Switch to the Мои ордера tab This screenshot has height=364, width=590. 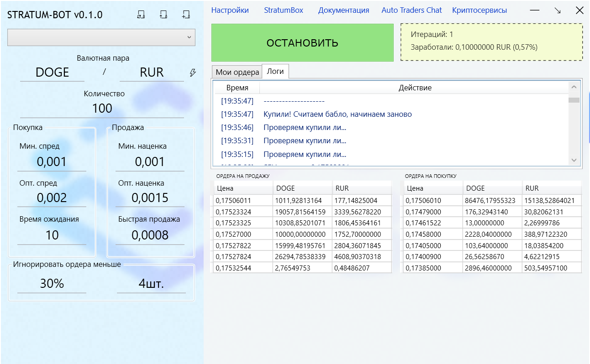237,72
